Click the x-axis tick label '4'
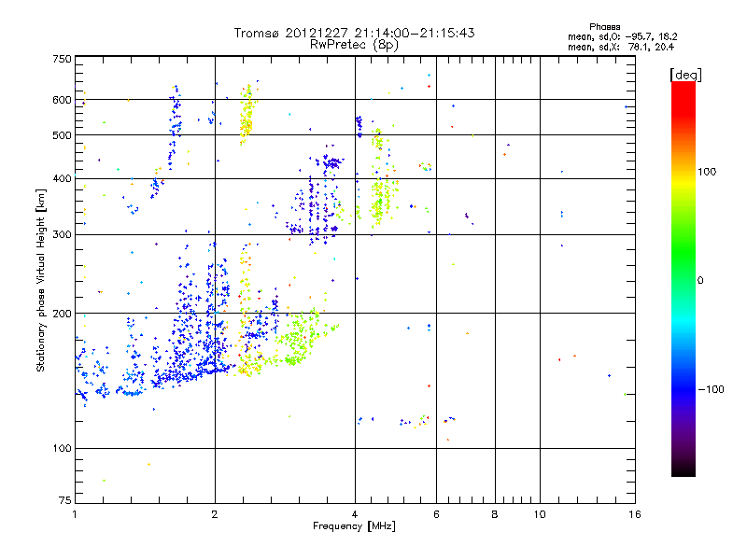Viewport: 747px width, 560px height. click(x=355, y=514)
